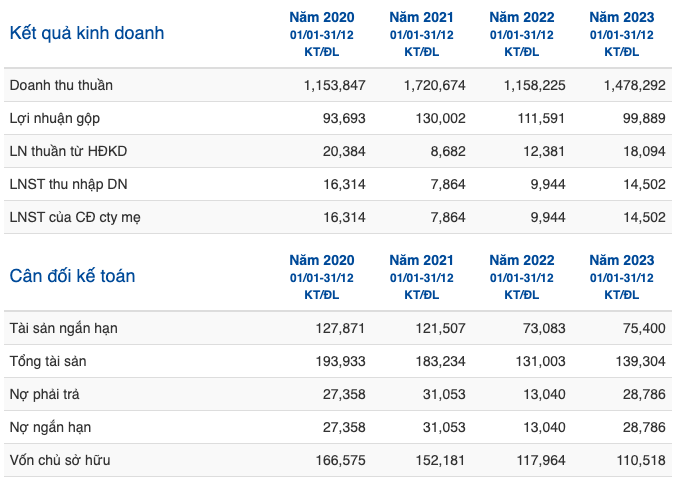Click the value 121,507 in Tài sản ngắn hạn

coord(440,328)
